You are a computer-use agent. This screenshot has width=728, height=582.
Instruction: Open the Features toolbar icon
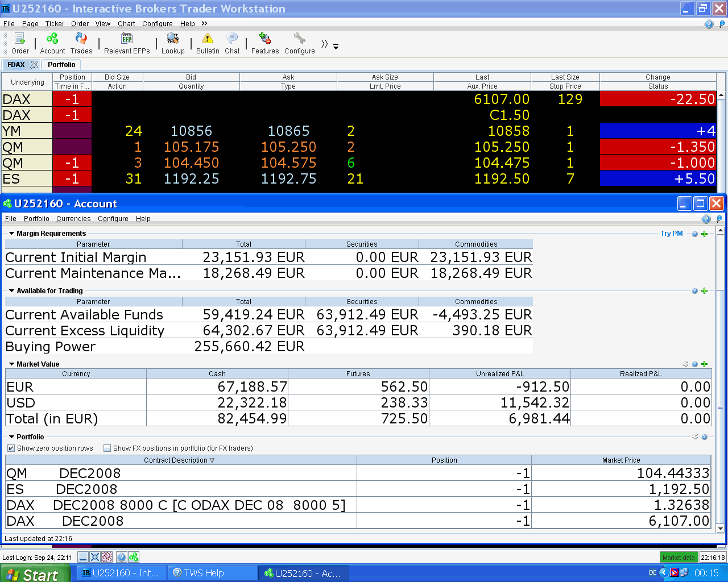click(265, 39)
